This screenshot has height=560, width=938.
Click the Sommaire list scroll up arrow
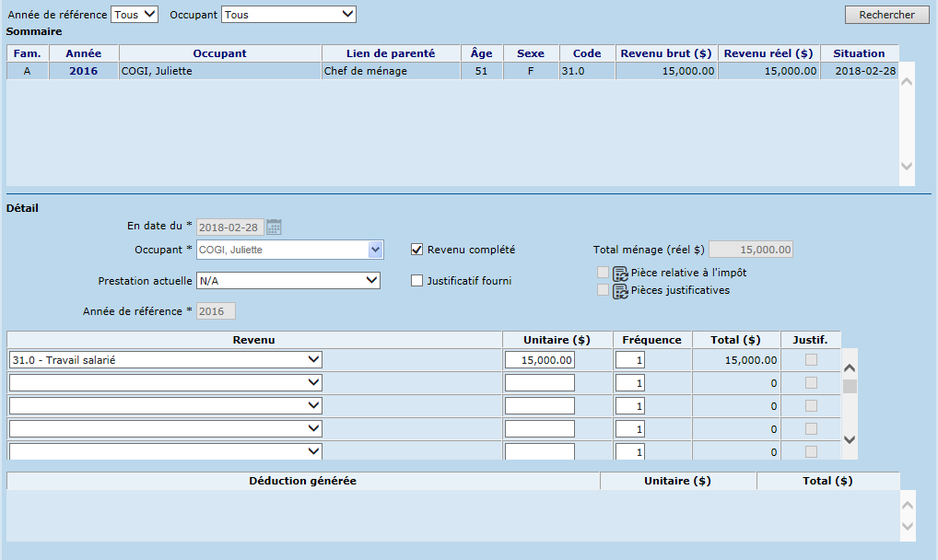click(907, 81)
